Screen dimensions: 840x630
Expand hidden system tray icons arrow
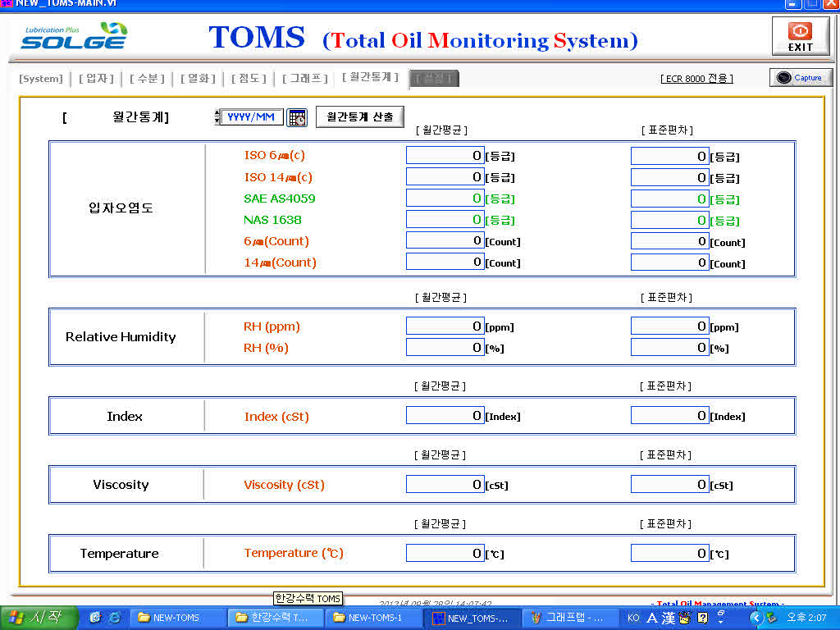click(x=756, y=618)
